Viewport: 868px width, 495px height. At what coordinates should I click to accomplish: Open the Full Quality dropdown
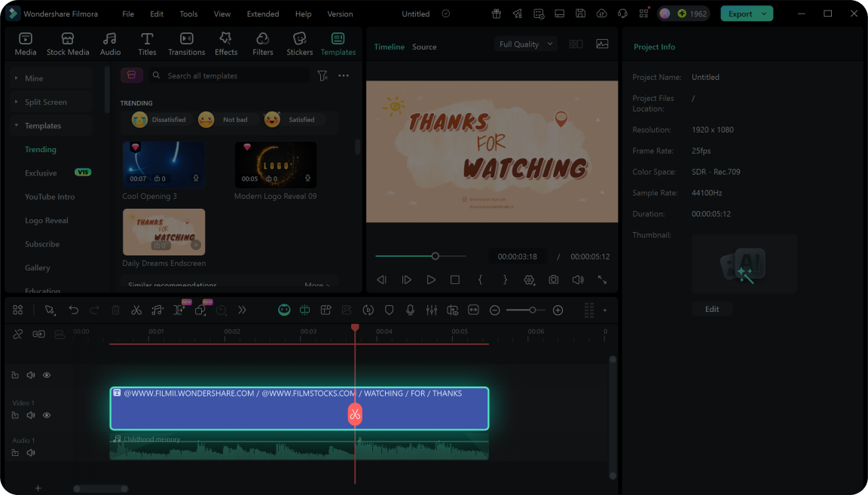525,44
